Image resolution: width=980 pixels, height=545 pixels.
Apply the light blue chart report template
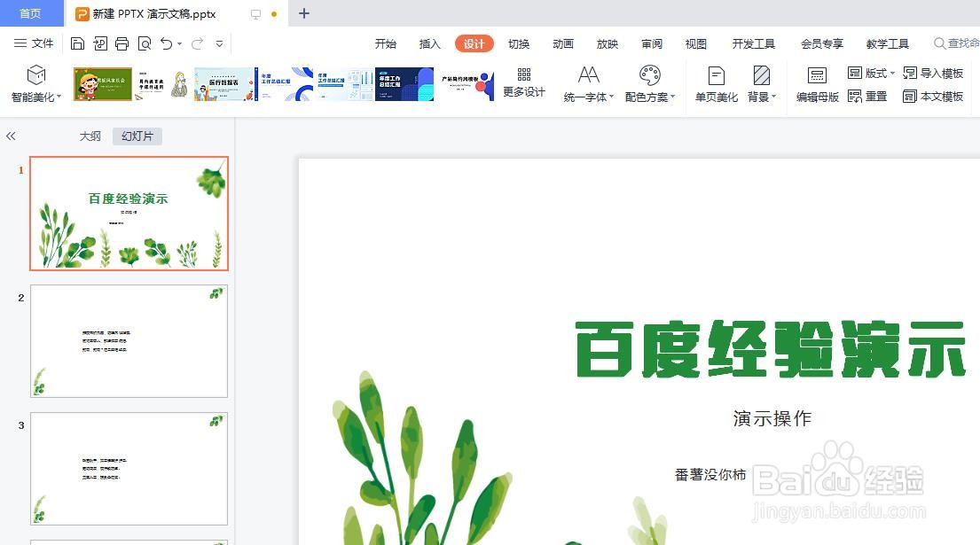[x=344, y=84]
